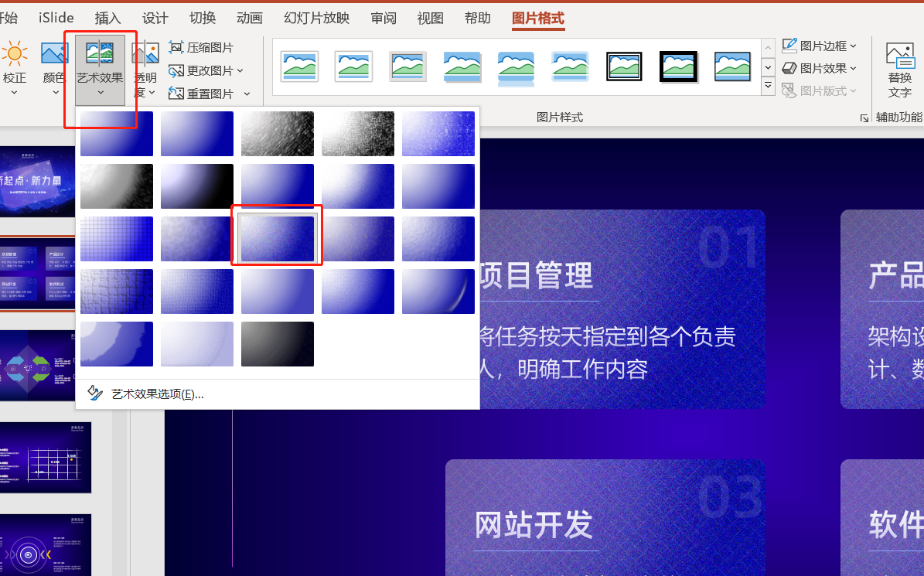Select fourth grayscale sketch effect in top row
This screenshot has width=924, height=576.
pyautogui.click(x=358, y=134)
